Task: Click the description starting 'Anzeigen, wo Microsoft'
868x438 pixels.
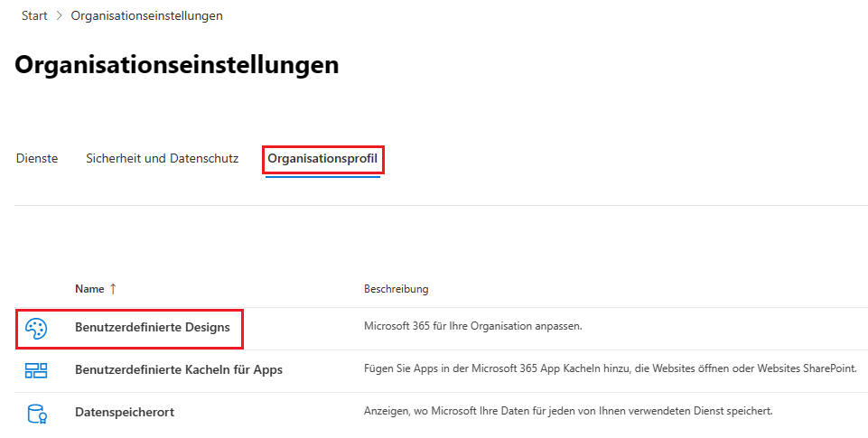Action: click(568, 411)
